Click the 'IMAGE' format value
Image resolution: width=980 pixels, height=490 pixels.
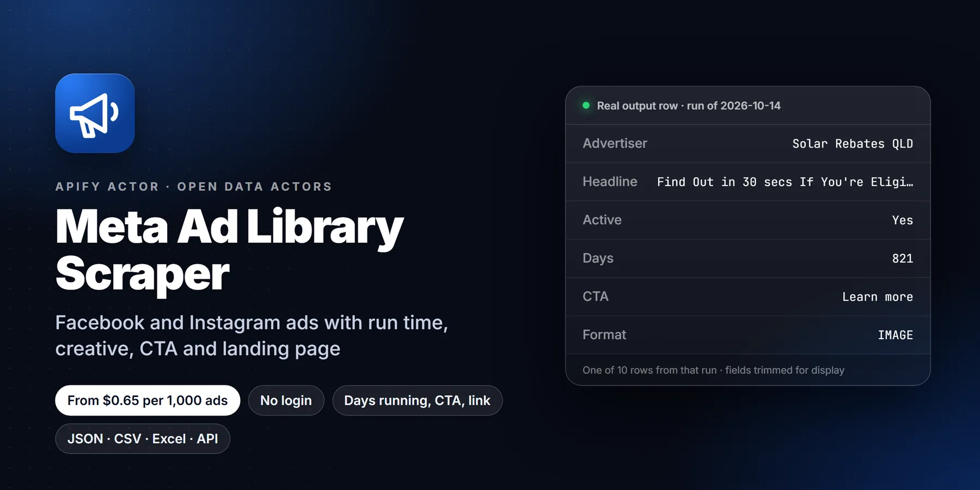896,335
